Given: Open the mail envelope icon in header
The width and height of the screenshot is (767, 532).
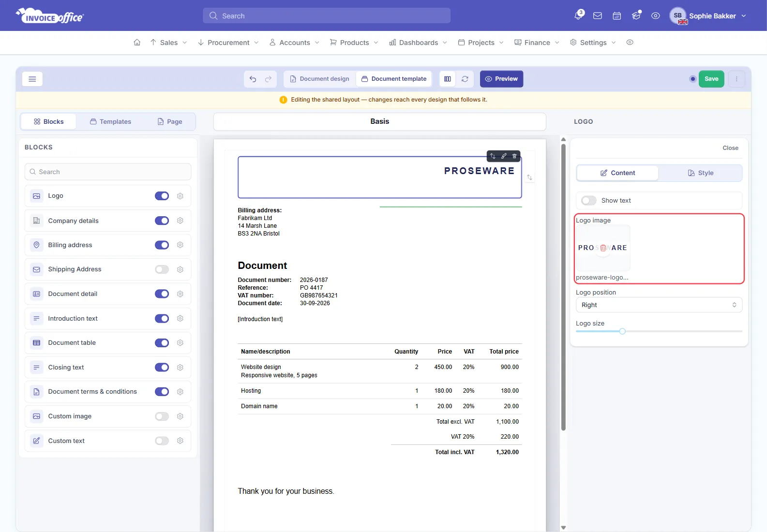Looking at the screenshot, I should click(598, 16).
